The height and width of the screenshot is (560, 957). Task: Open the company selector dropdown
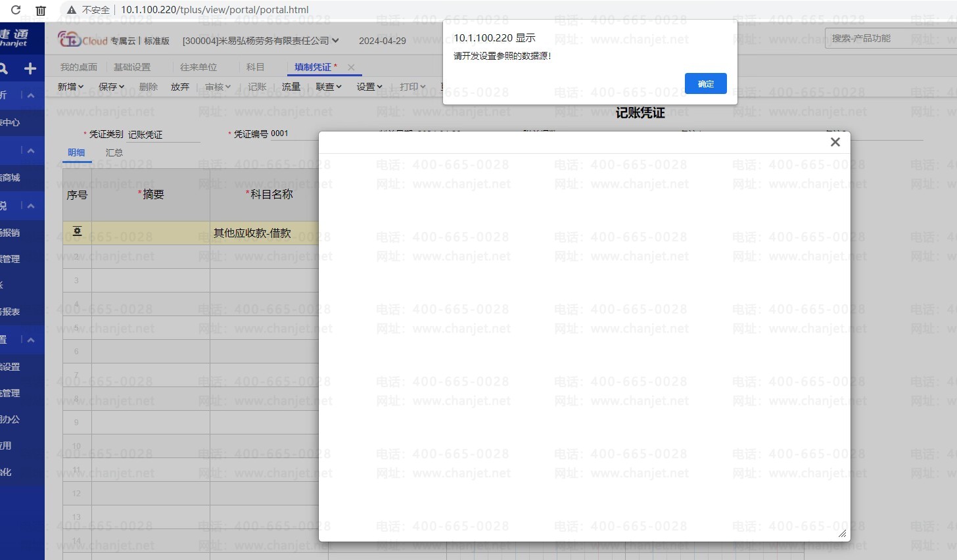[x=261, y=41]
